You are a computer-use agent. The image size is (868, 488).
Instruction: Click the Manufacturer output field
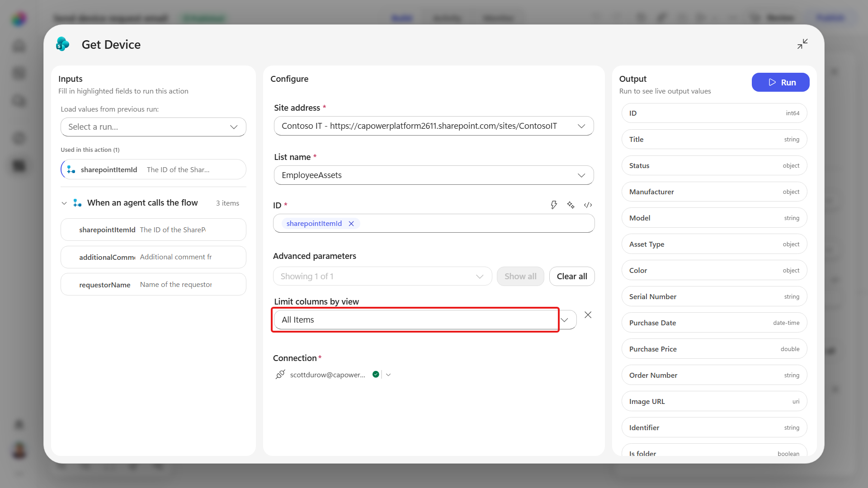coord(714,192)
